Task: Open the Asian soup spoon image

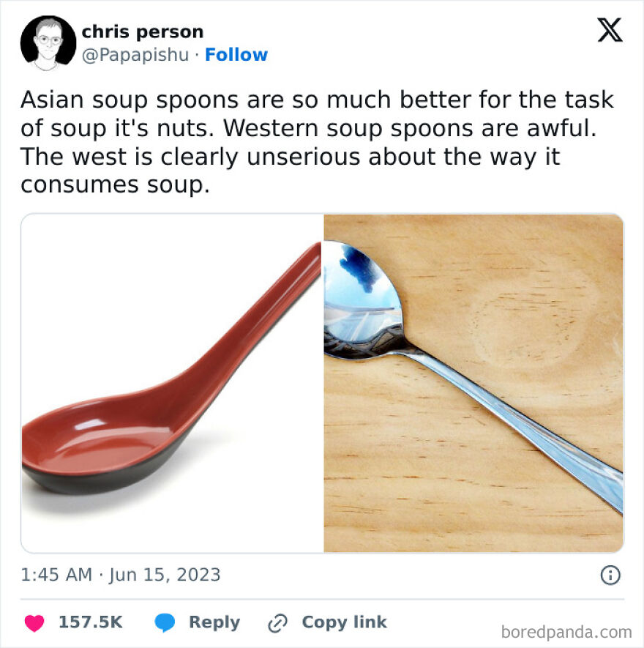Action: coord(172,384)
